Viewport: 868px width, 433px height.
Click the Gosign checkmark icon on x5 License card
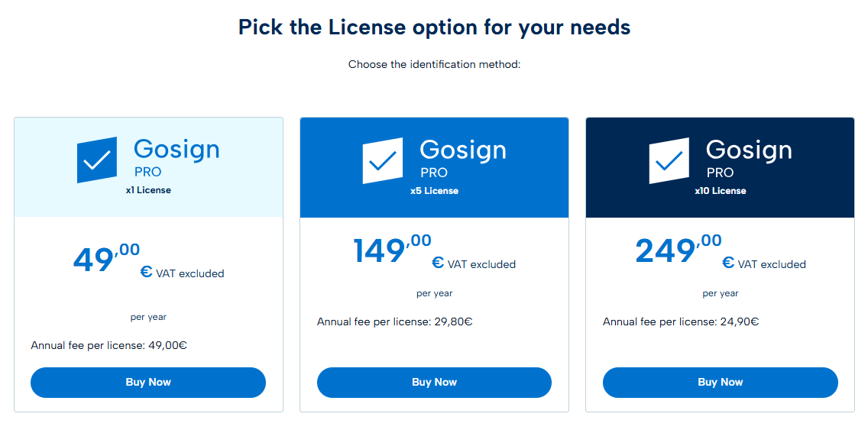point(383,160)
